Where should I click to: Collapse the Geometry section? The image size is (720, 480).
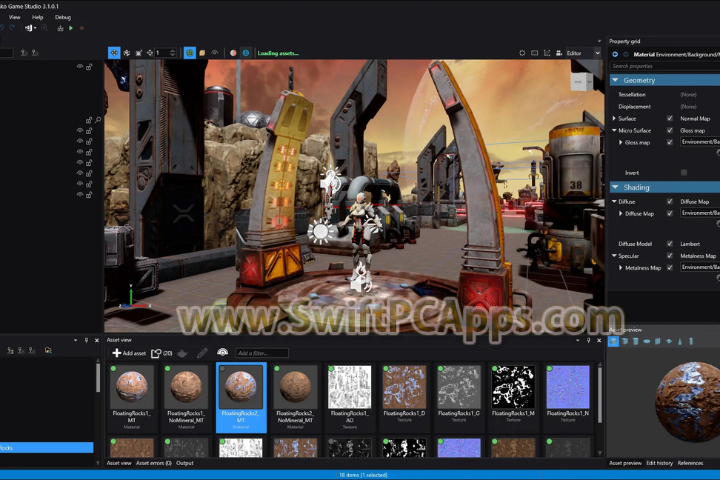[x=615, y=80]
